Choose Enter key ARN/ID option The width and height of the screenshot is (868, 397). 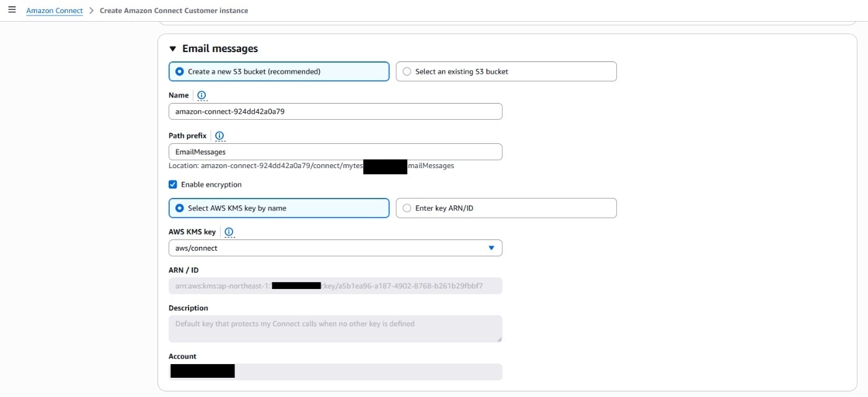click(x=506, y=208)
